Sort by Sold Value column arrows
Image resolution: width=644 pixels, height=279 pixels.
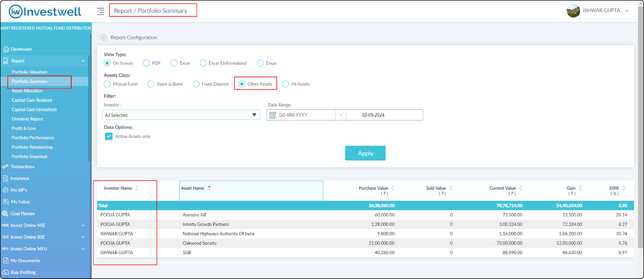pyautogui.click(x=451, y=188)
